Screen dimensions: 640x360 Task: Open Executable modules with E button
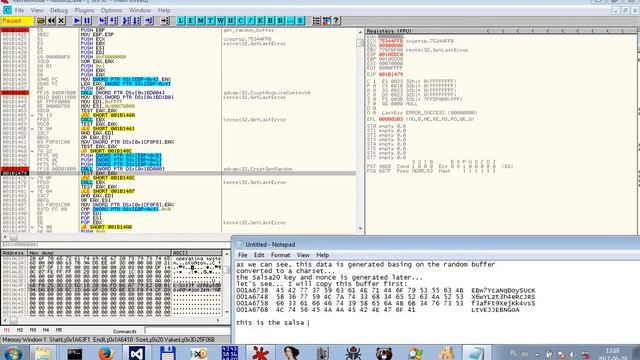click(x=191, y=20)
